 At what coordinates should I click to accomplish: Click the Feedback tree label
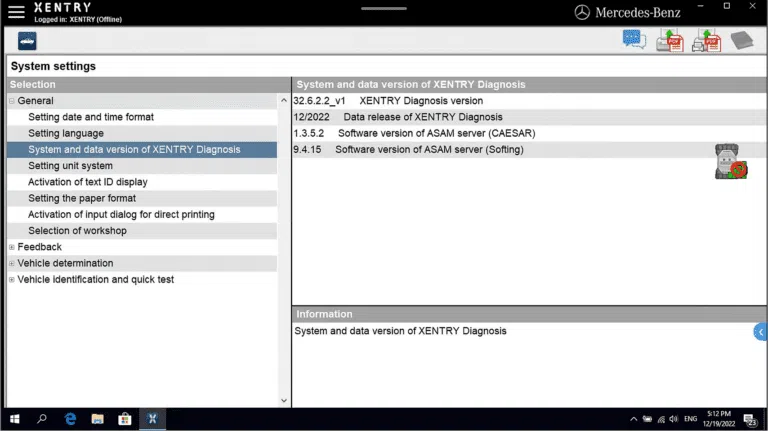click(x=40, y=247)
